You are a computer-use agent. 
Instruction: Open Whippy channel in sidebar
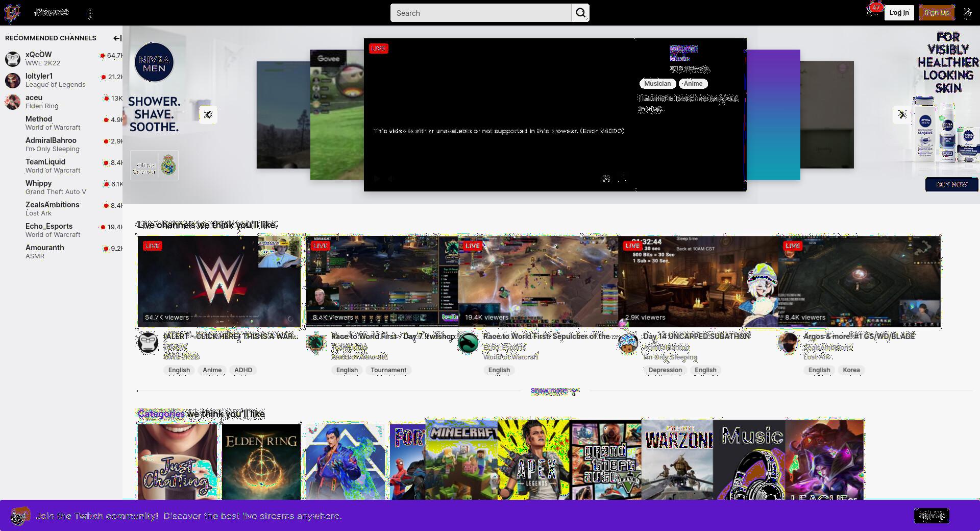tap(61, 187)
